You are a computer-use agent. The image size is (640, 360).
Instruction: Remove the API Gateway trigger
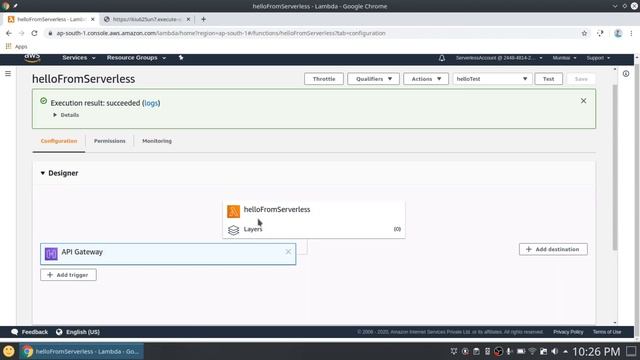tap(288, 252)
